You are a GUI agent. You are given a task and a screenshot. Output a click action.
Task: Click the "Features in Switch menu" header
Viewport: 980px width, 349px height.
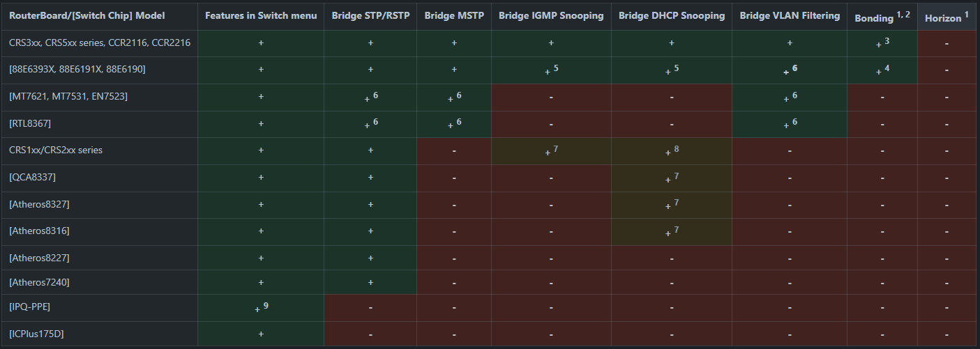coord(261,15)
